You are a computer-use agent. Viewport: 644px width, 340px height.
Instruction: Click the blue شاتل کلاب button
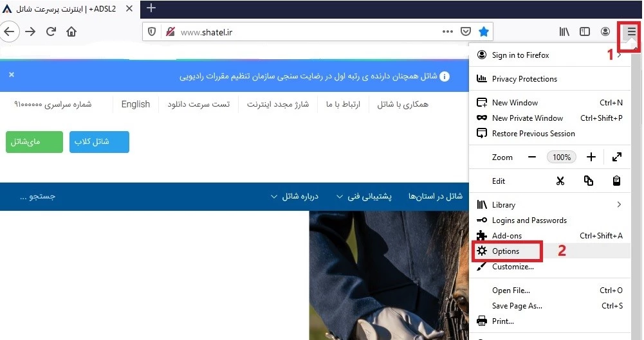(x=99, y=142)
